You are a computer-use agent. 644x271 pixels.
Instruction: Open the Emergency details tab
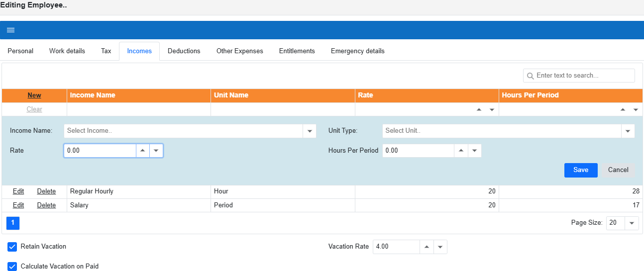(358, 51)
